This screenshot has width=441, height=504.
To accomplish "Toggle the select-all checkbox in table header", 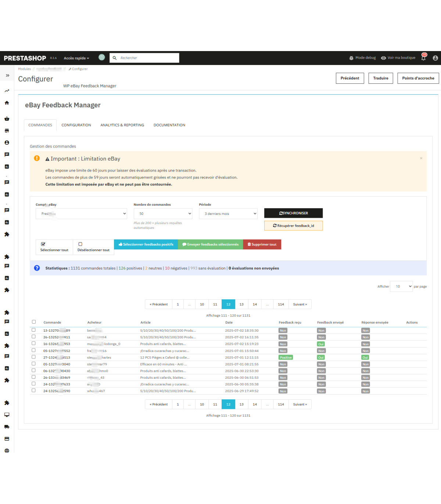I will click(x=34, y=322).
